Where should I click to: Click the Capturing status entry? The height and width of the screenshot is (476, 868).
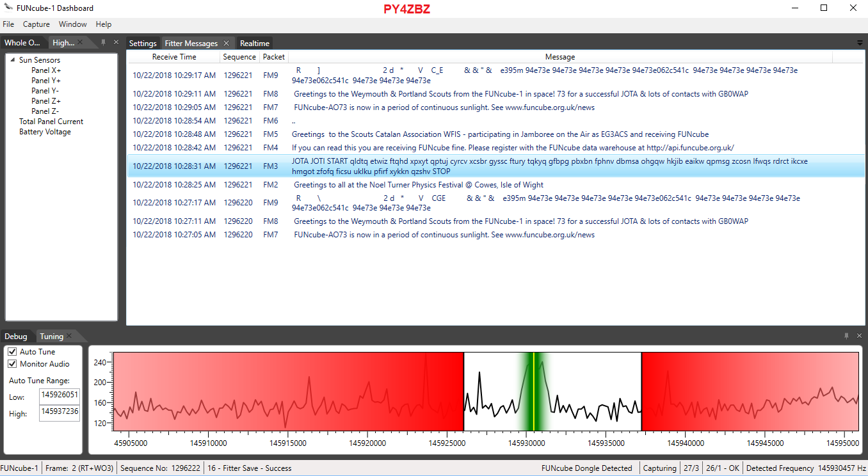(659, 468)
